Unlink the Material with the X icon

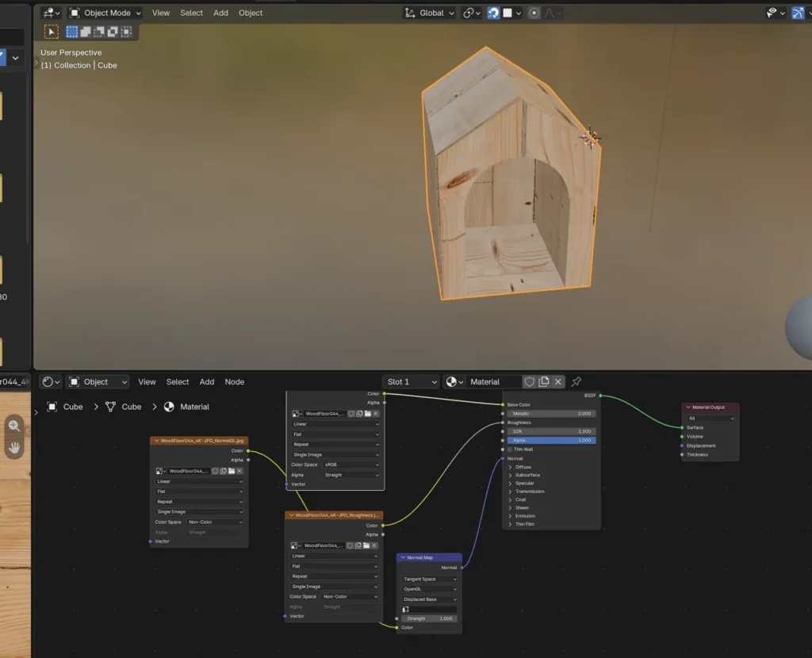(557, 382)
